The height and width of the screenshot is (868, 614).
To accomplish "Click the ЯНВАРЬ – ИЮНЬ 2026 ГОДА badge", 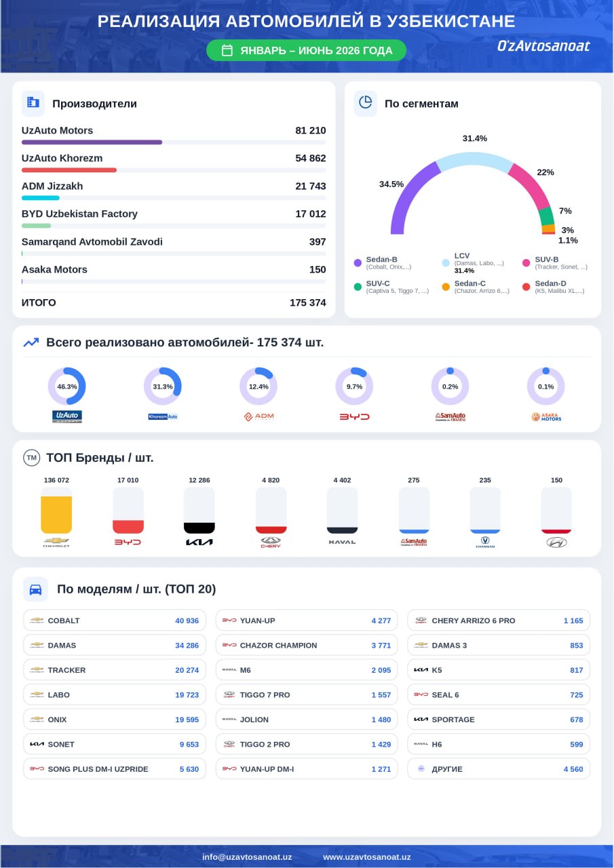I will tap(306, 50).
